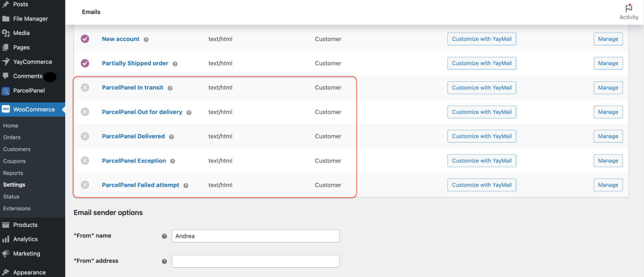Manage the ParcelPanel In transit email

pos(608,88)
